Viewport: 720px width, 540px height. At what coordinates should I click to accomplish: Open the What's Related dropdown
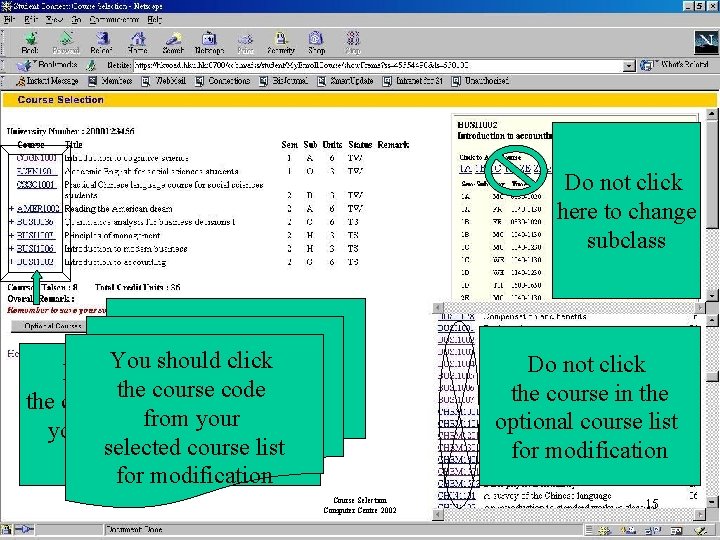point(674,65)
